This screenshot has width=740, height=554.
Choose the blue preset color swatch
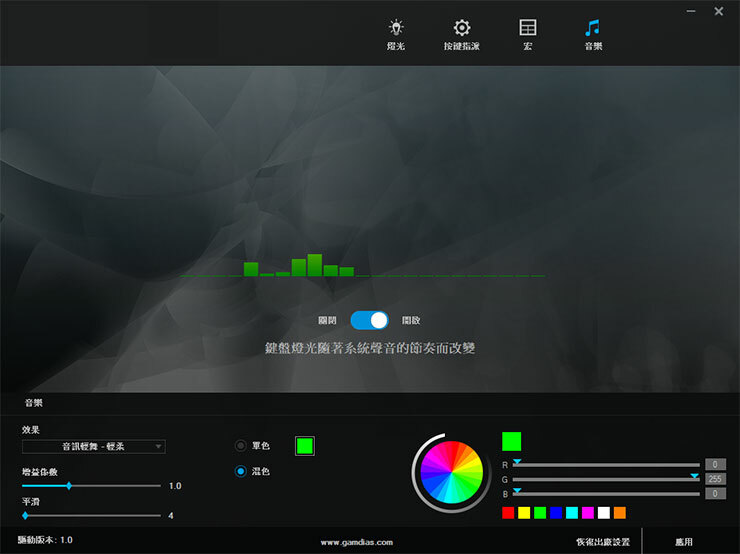[556, 512]
